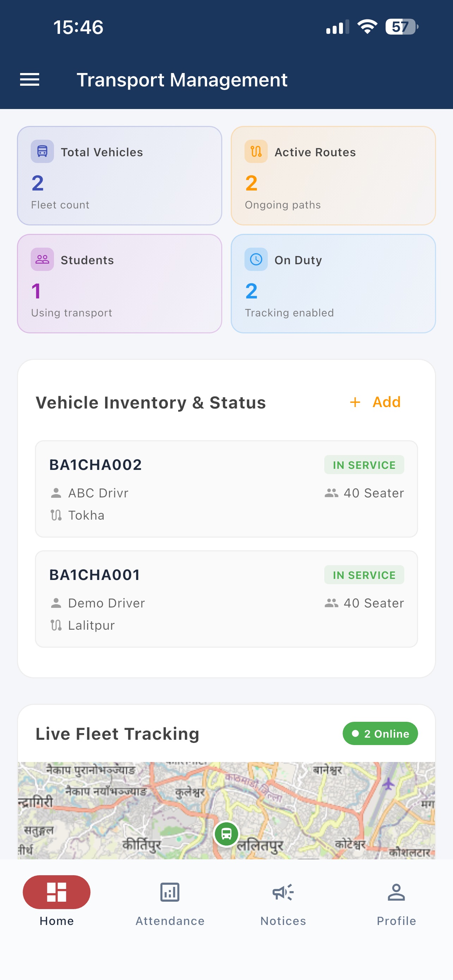Open the Active Routes summary card
The image size is (453, 980).
[333, 176]
